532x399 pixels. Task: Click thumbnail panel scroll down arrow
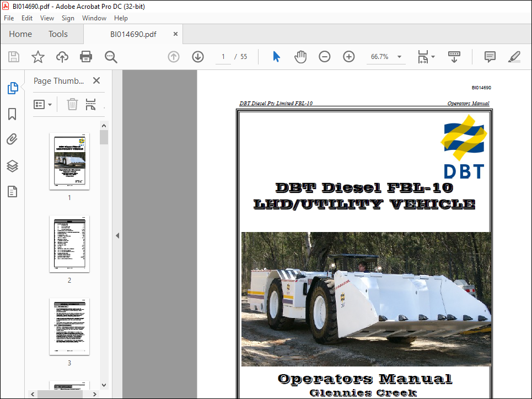coord(104,385)
